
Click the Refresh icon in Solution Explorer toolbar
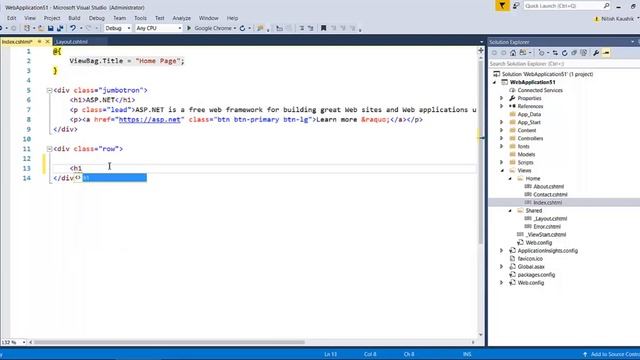click(x=564, y=53)
